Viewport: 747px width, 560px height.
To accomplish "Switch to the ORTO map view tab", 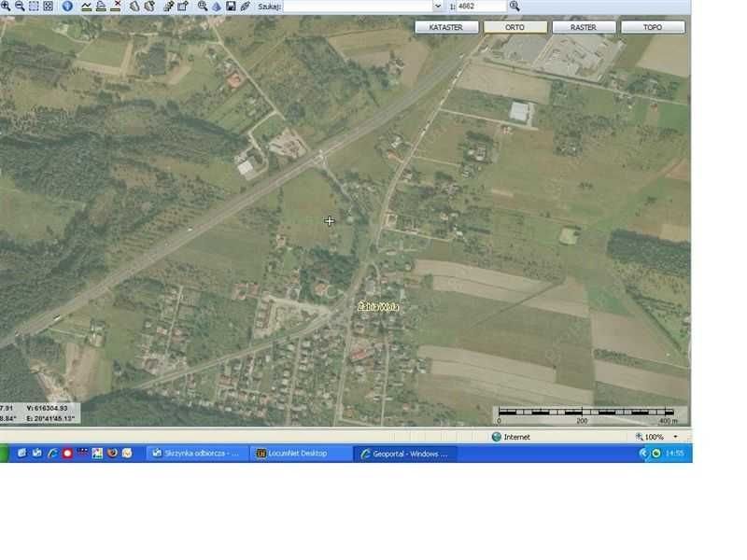I will point(514,26).
